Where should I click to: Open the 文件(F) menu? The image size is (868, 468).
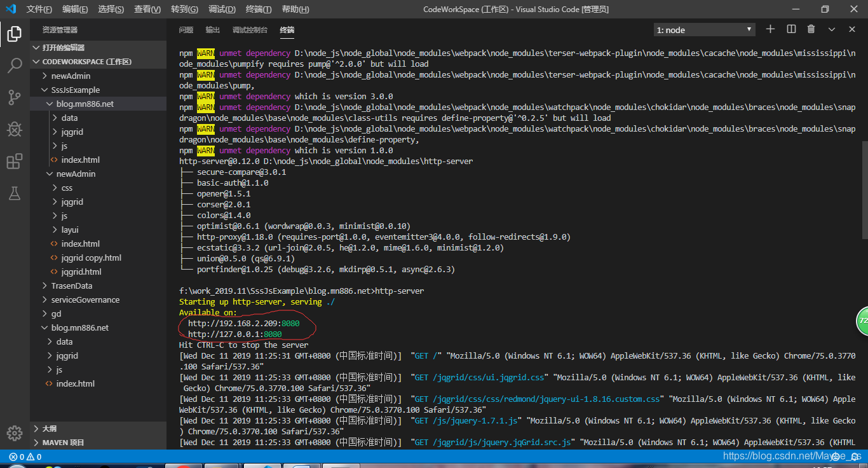coord(39,10)
